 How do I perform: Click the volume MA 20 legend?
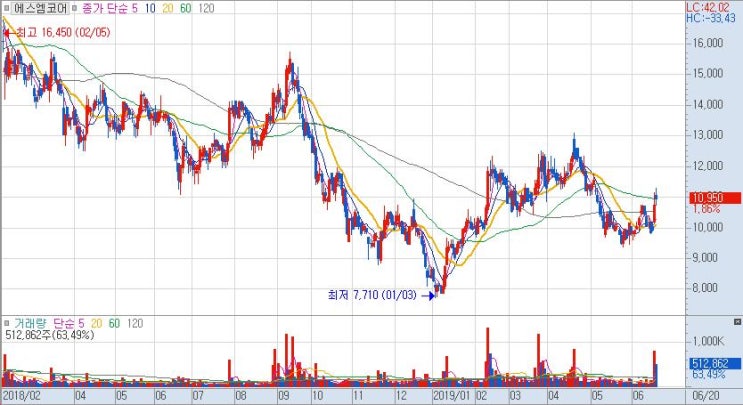click(97, 324)
